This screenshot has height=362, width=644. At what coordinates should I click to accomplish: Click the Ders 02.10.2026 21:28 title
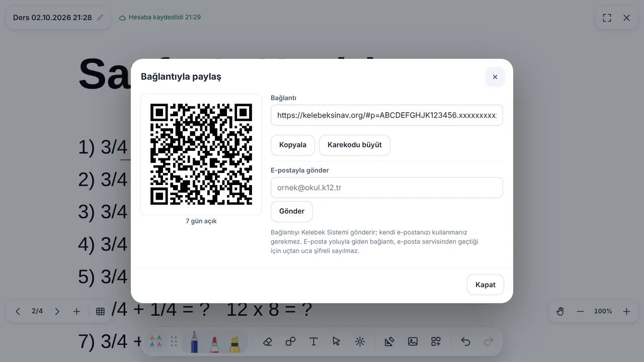click(x=52, y=18)
